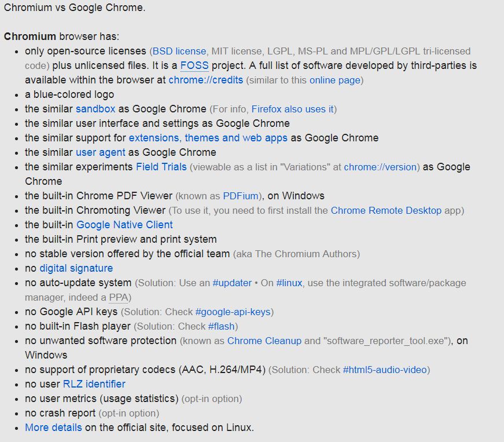504x442 pixels.
Task: Open the PDFium link
Action: coord(242,196)
